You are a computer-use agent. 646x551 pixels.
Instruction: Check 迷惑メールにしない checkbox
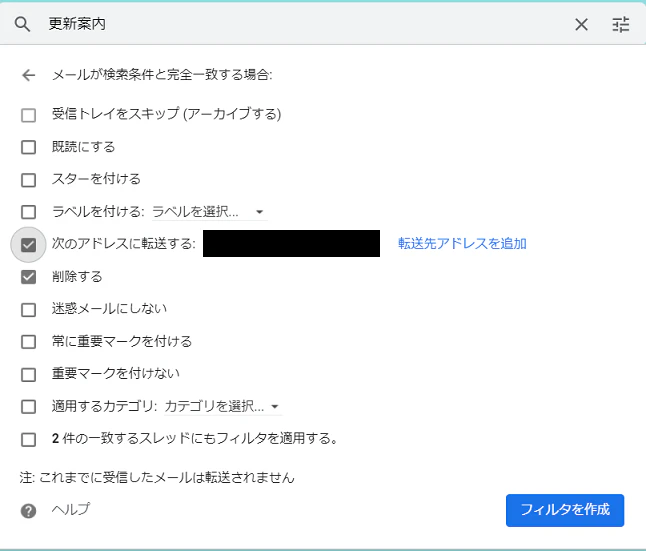pos(28,309)
